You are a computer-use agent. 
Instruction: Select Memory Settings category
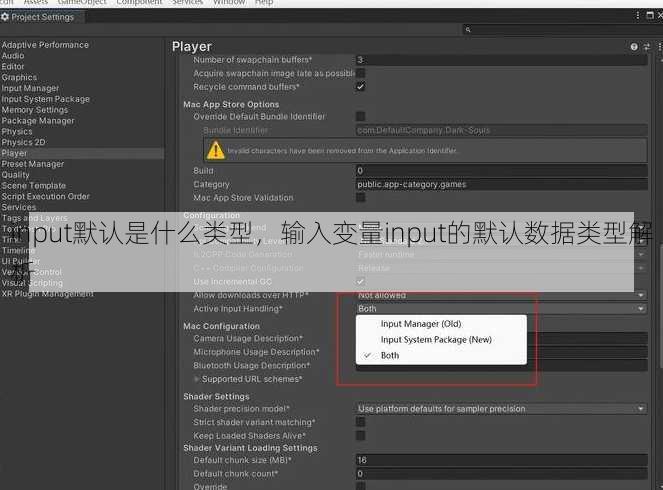[35, 110]
